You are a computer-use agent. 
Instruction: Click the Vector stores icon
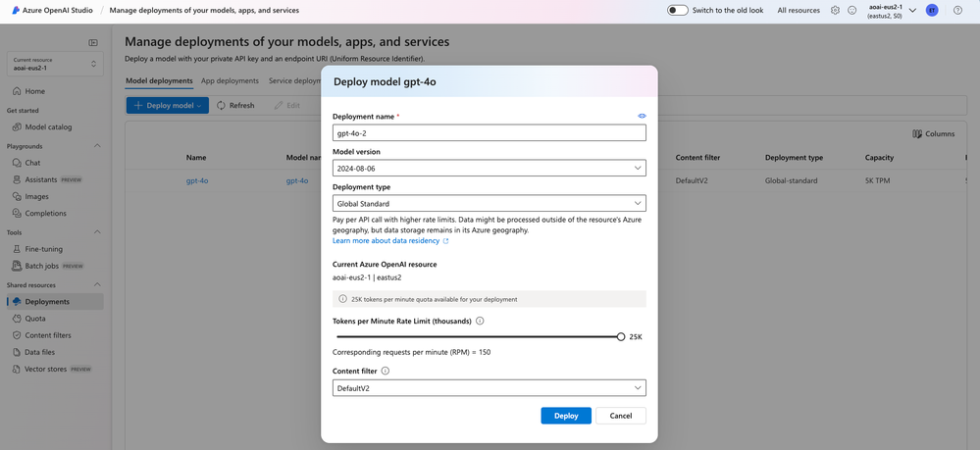(17, 369)
